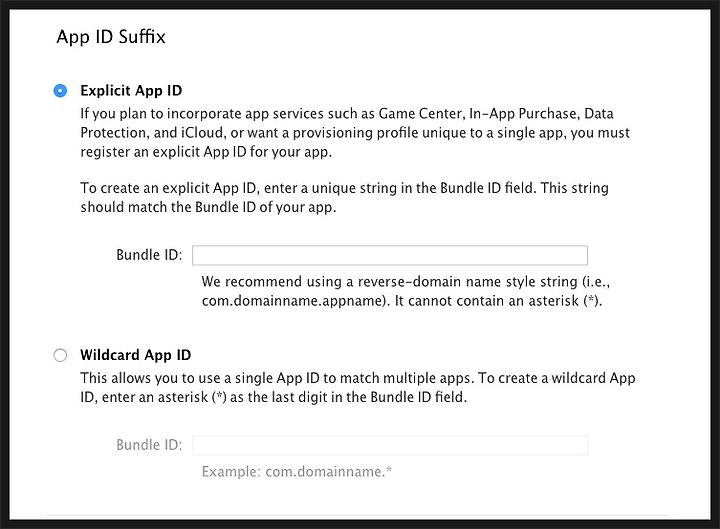The height and width of the screenshot is (529, 720).
Task: Click the Bundle ID label under Explicit App ID
Action: [149, 255]
